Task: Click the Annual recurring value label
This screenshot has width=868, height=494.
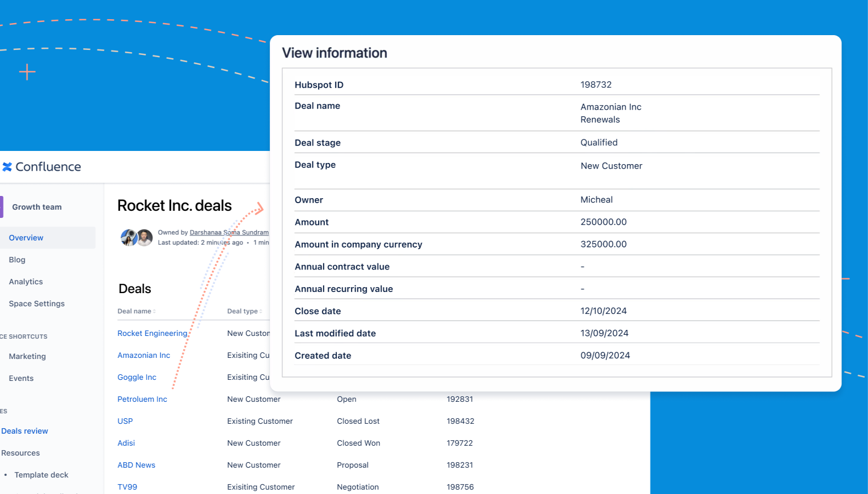Action: click(x=343, y=289)
